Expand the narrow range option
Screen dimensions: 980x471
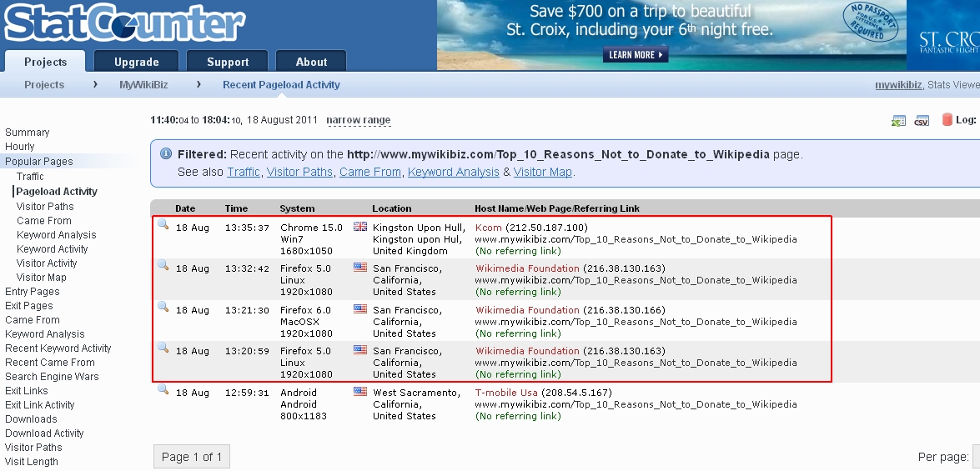[x=358, y=120]
